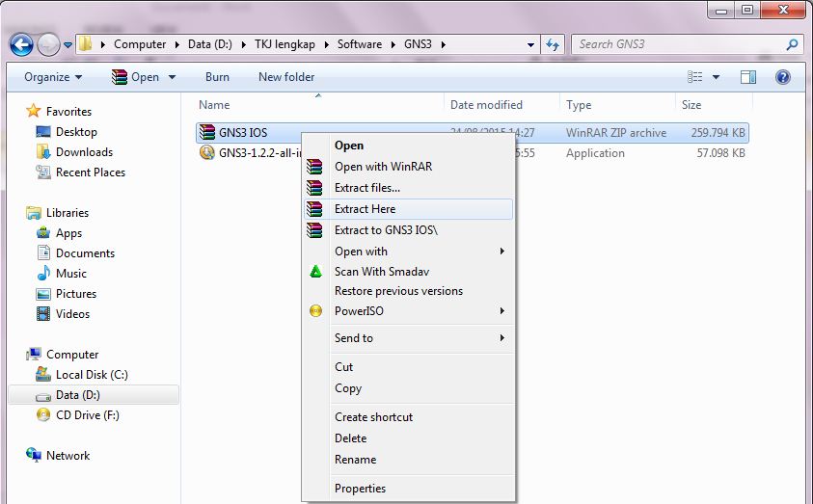Sort by Size column header

coord(691,105)
